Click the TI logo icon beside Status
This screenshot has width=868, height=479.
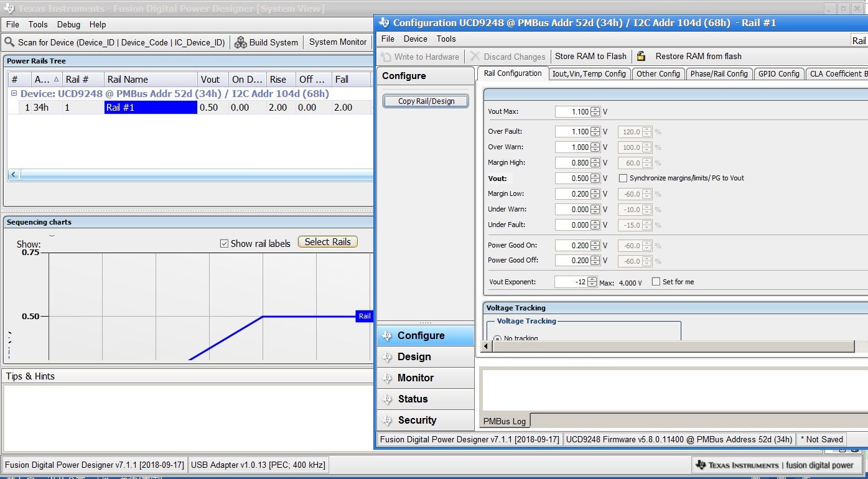(386, 399)
